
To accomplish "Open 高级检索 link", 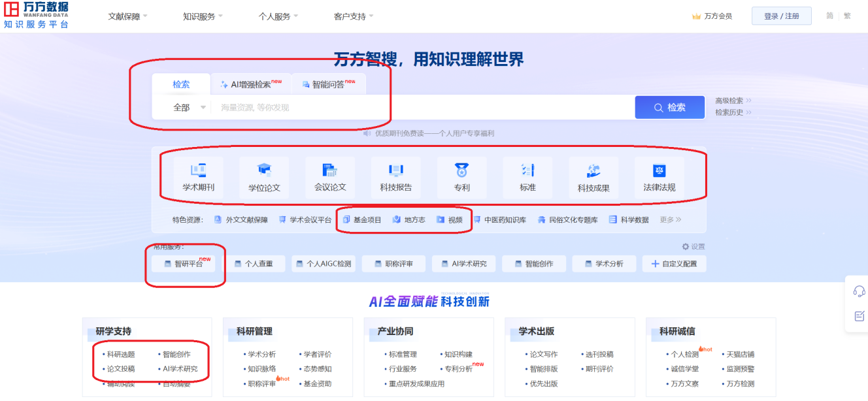I will 733,101.
